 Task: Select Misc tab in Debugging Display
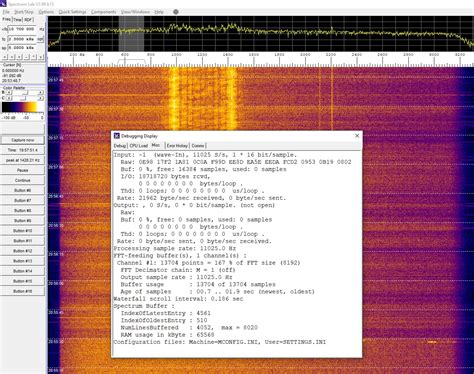point(156,145)
